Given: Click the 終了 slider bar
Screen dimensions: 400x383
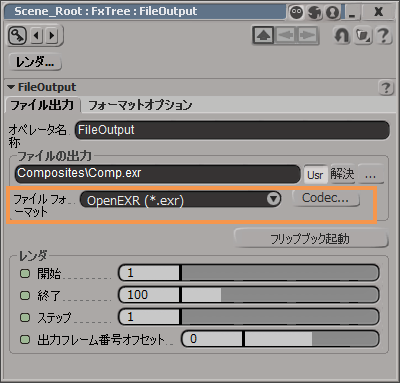Looking at the screenshot, I should click(280, 295).
